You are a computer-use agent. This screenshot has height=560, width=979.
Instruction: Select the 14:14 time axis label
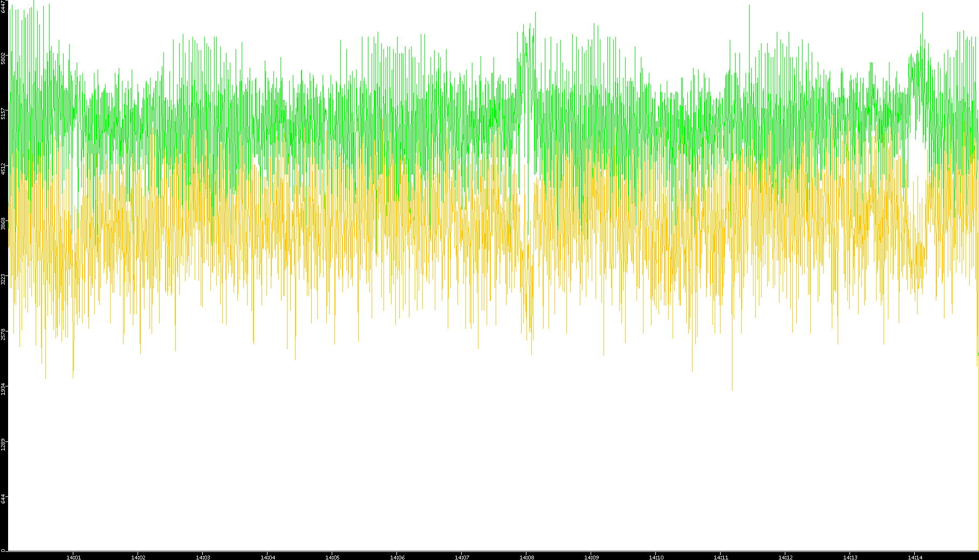point(915,557)
